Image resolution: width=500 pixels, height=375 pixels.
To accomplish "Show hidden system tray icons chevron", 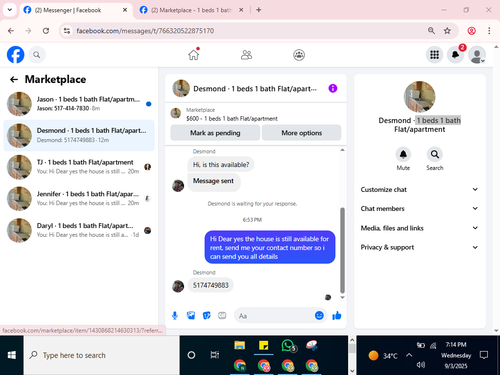I will tap(409, 355).
